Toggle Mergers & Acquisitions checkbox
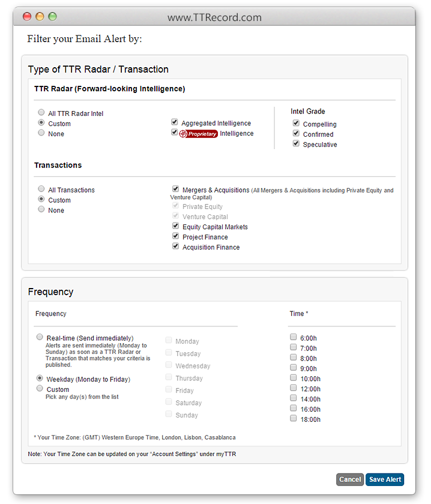The image size is (431, 504). 176,188
